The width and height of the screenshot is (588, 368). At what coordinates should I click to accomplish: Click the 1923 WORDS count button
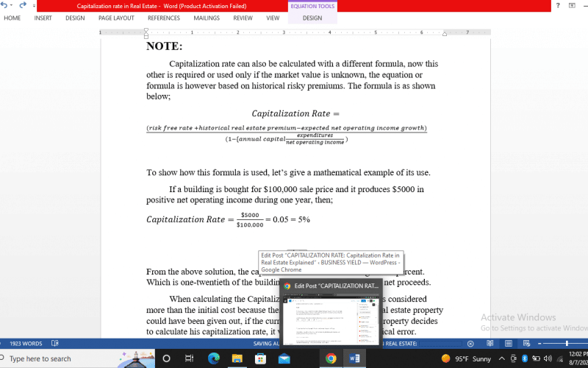tap(24, 344)
